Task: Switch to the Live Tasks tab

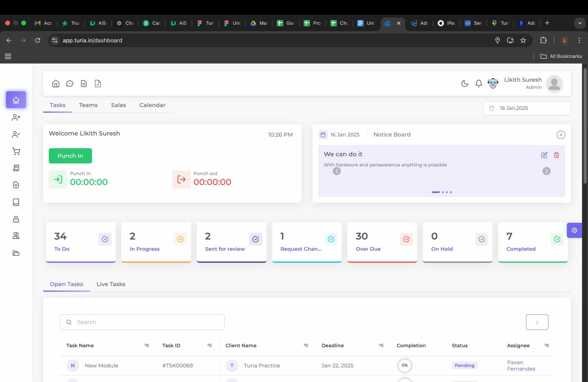Action: click(x=111, y=284)
